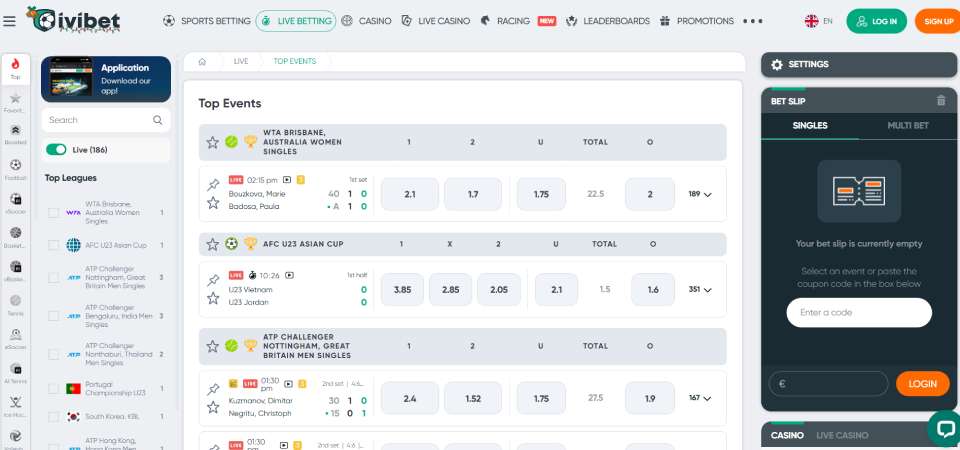Screen dimensions: 960x450
Task: Tick the Portugal Championship U23 checkbox
Action: pos(54,389)
